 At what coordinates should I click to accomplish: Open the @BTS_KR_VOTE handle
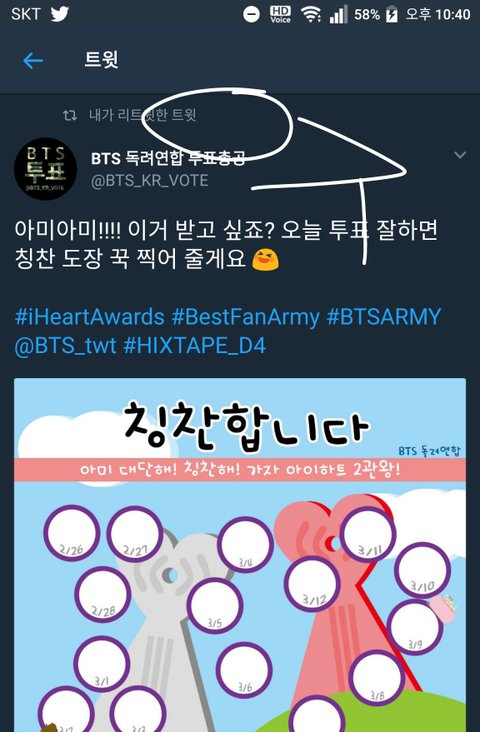point(149,181)
